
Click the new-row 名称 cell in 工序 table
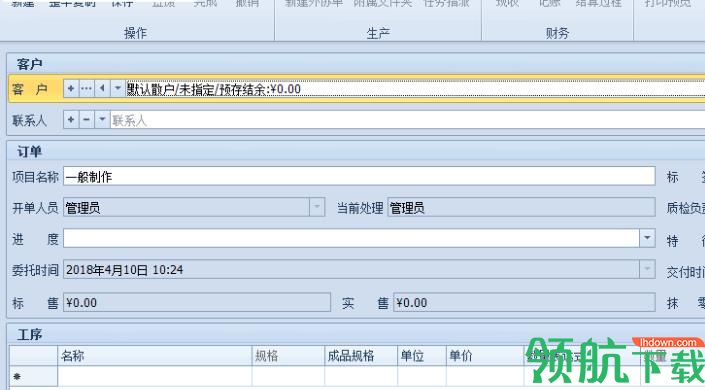coord(155,376)
